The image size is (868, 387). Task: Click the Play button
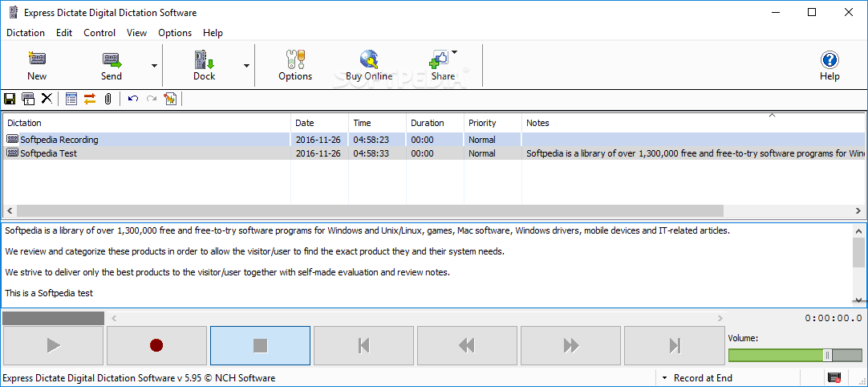[53, 345]
